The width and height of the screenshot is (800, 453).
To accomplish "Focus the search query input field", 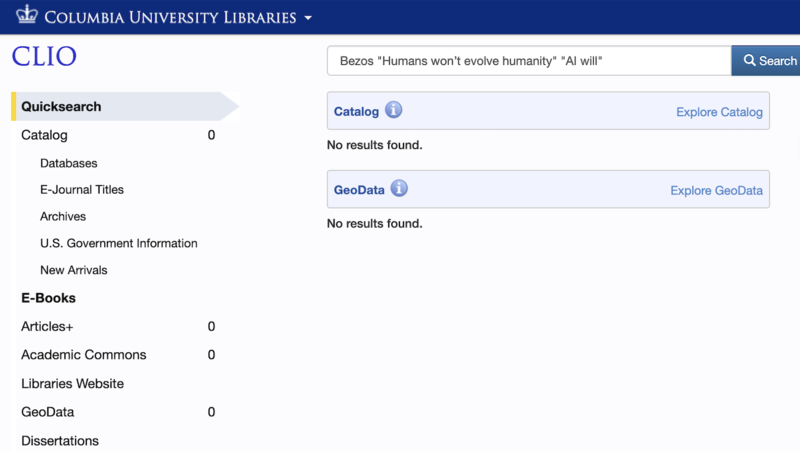I will coord(529,61).
